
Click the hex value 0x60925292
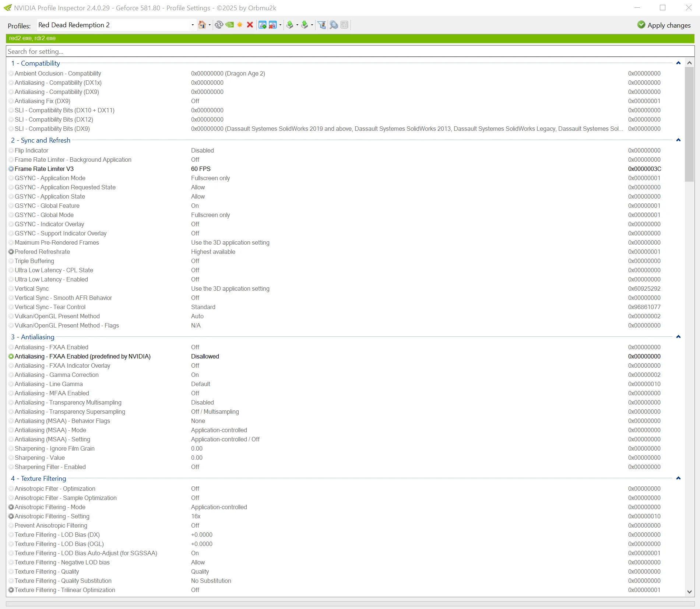(644, 288)
